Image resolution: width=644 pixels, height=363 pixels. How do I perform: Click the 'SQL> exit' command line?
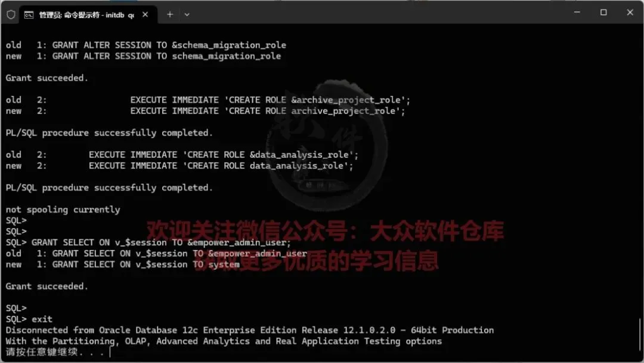29,319
